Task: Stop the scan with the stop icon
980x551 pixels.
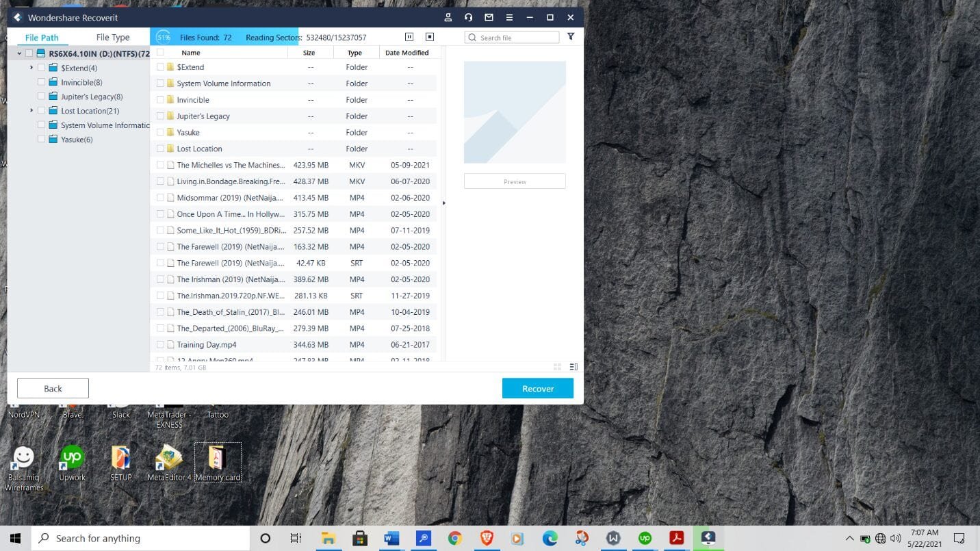Action: point(430,37)
